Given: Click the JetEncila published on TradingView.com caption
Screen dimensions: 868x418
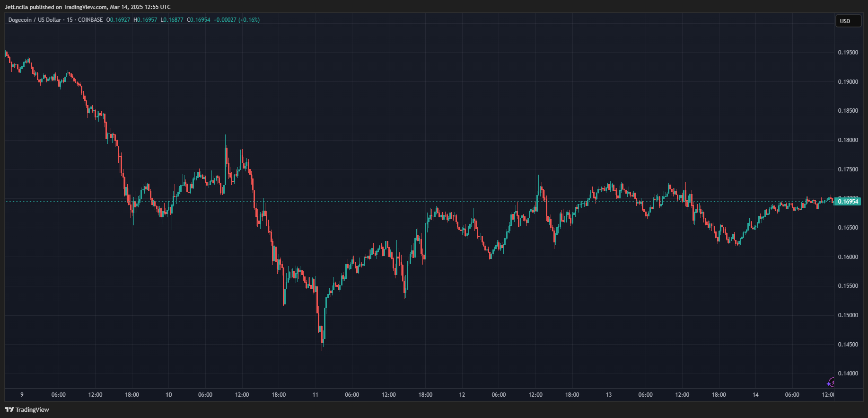Looking at the screenshot, I should click(x=88, y=7).
